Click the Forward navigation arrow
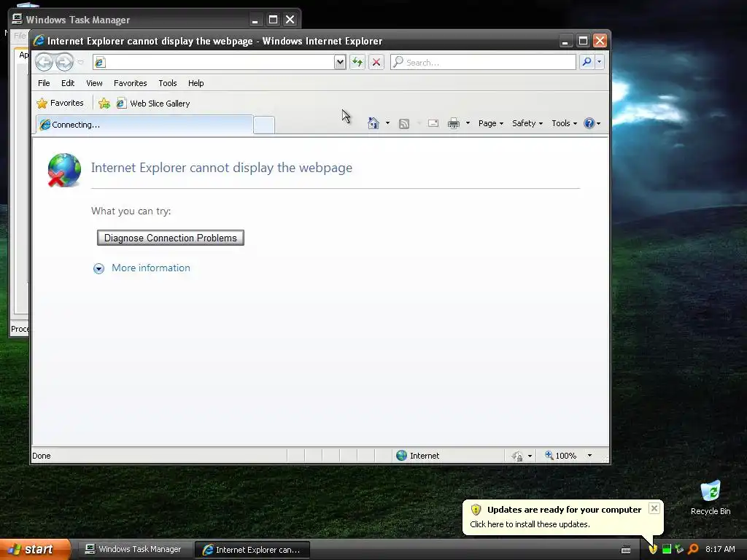747x560 pixels. pos(64,62)
